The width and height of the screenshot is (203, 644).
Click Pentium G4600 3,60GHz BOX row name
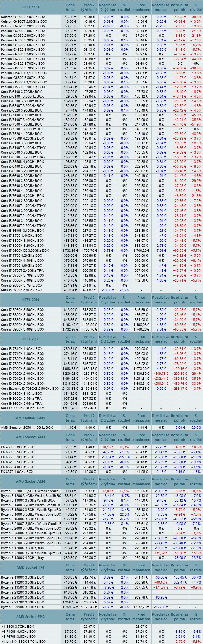pyautogui.click(x=23, y=59)
